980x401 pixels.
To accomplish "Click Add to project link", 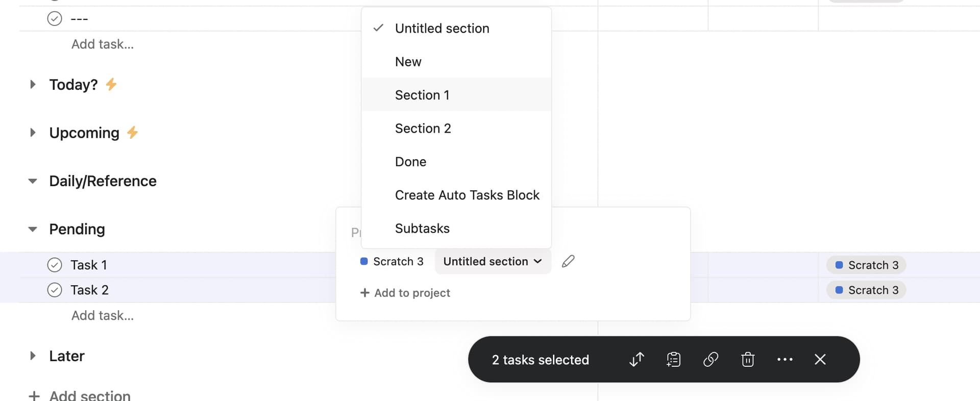I will pos(405,293).
